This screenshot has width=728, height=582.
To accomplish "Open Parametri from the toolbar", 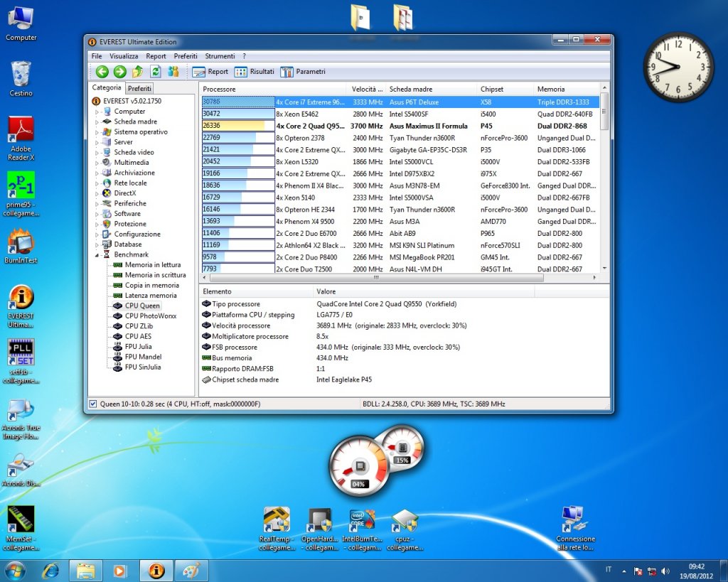I will (x=303, y=72).
